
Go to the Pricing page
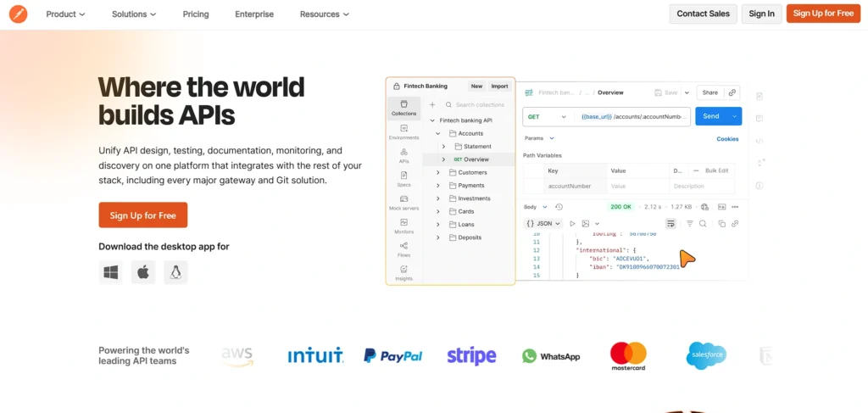196,14
